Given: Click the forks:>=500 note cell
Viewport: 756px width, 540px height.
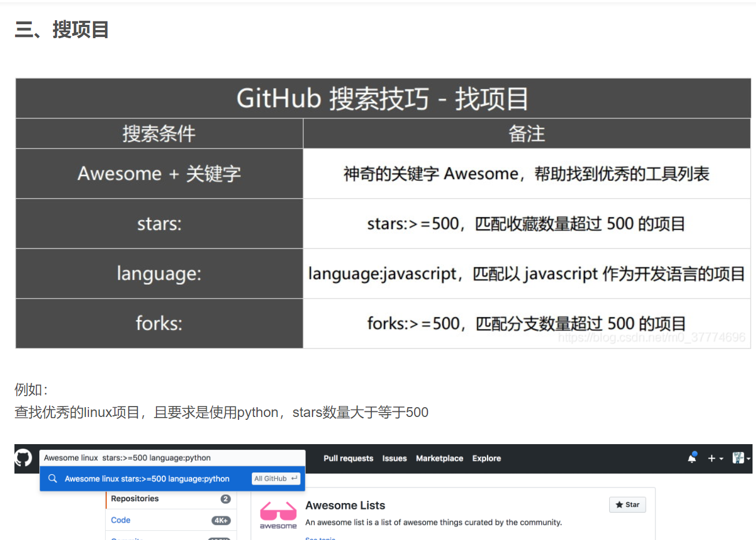Looking at the screenshot, I should point(527,323).
